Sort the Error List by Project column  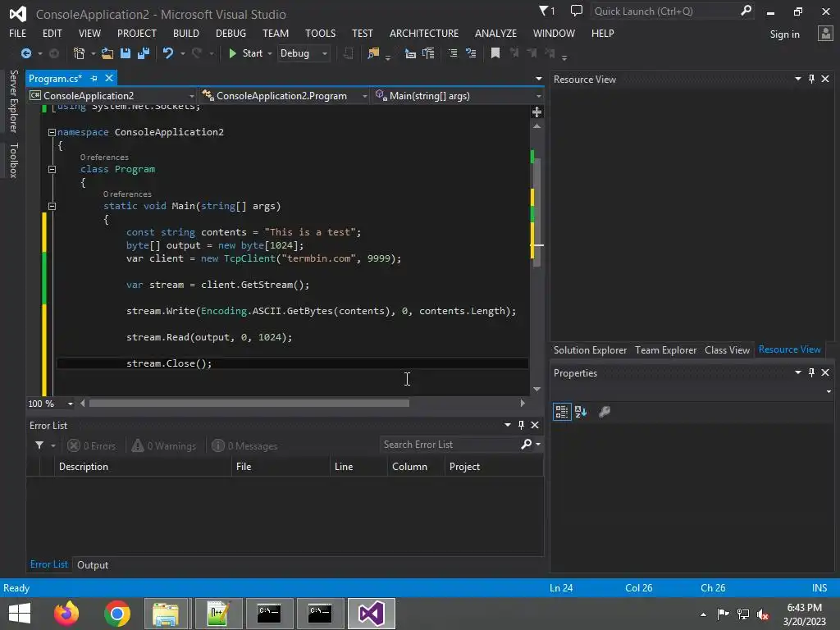[x=493, y=467]
